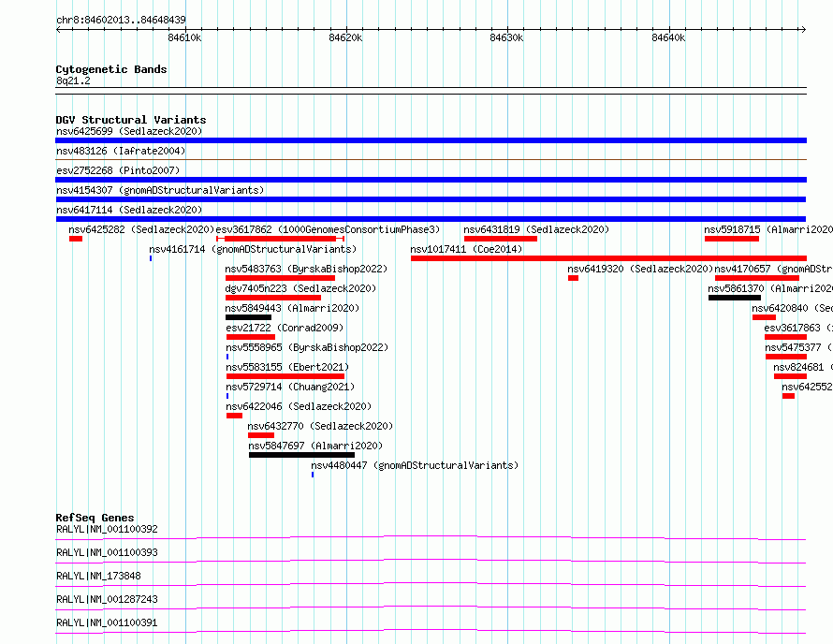Select nsv5483763 (ByrskaBishop2022) label
Image resolution: width=833 pixels, height=644 pixels.
coord(307,269)
